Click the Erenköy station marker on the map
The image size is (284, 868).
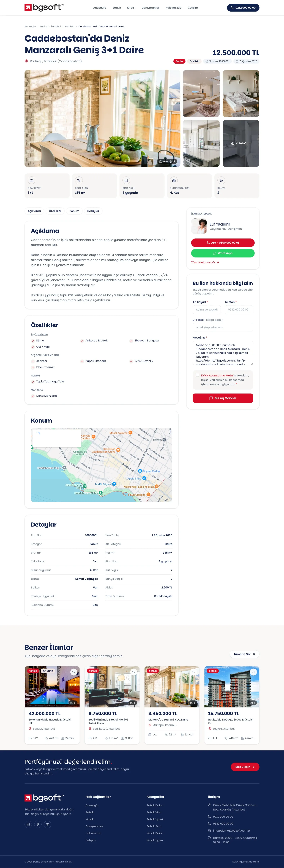click(164, 440)
